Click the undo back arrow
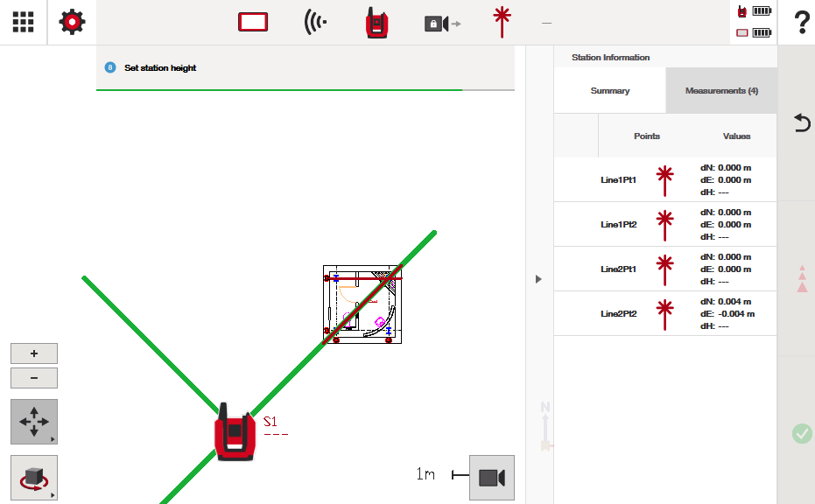Image resolution: width=815 pixels, height=504 pixels. 801,122
